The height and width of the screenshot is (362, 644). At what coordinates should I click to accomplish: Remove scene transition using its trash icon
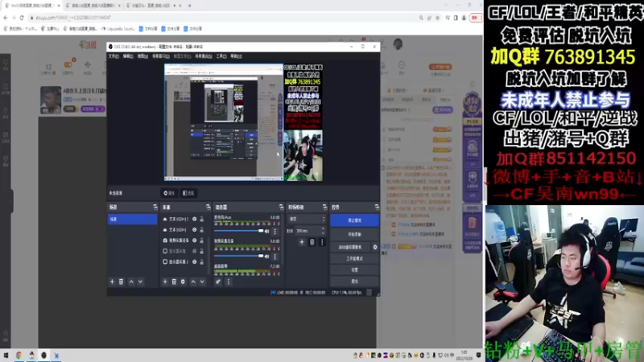pyautogui.click(x=312, y=242)
